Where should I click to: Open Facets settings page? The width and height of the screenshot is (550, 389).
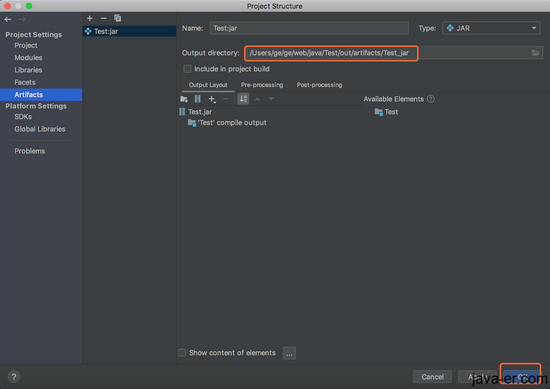[x=25, y=82]
